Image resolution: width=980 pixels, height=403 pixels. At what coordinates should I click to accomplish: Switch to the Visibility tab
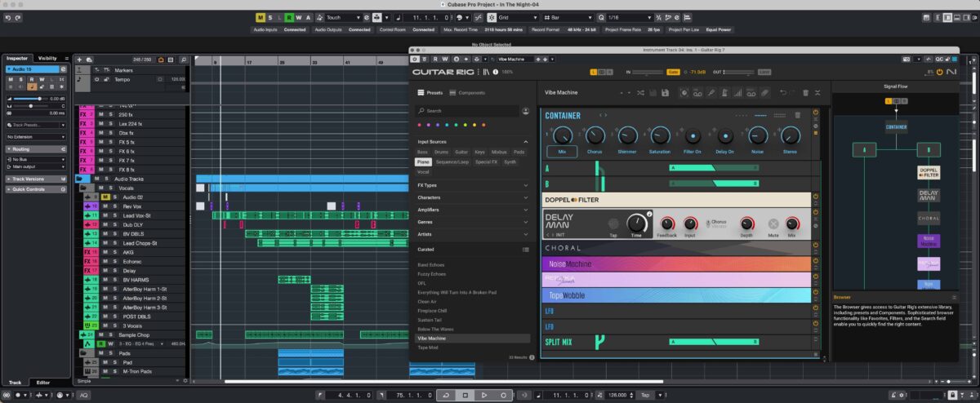pos(47,58)
